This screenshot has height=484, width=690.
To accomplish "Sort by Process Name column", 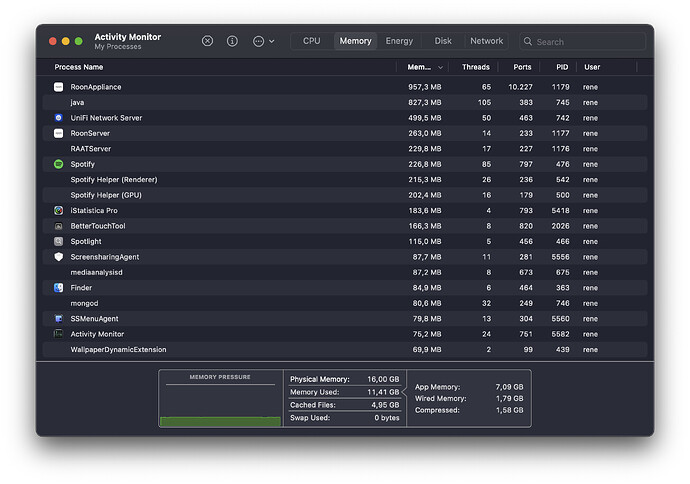I will (x=79, y=67).
